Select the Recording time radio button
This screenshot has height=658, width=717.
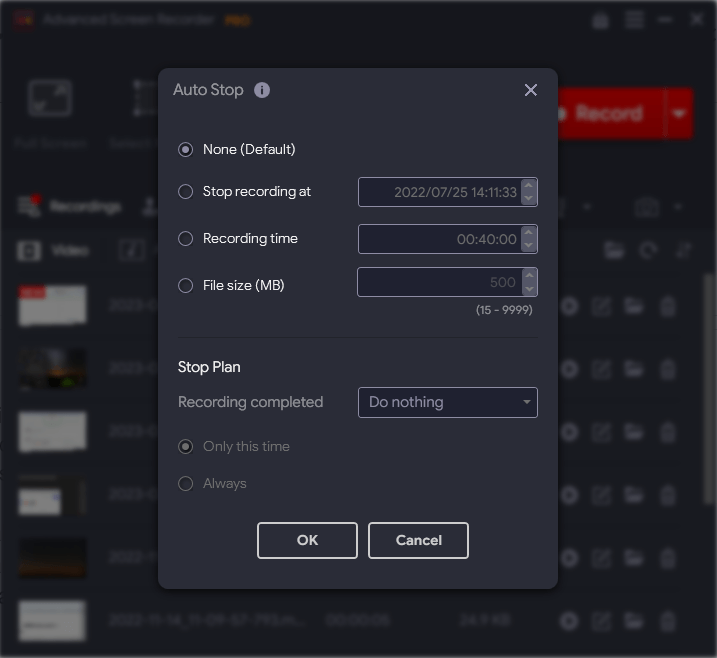pyautogui.click(x=185, y=239)
